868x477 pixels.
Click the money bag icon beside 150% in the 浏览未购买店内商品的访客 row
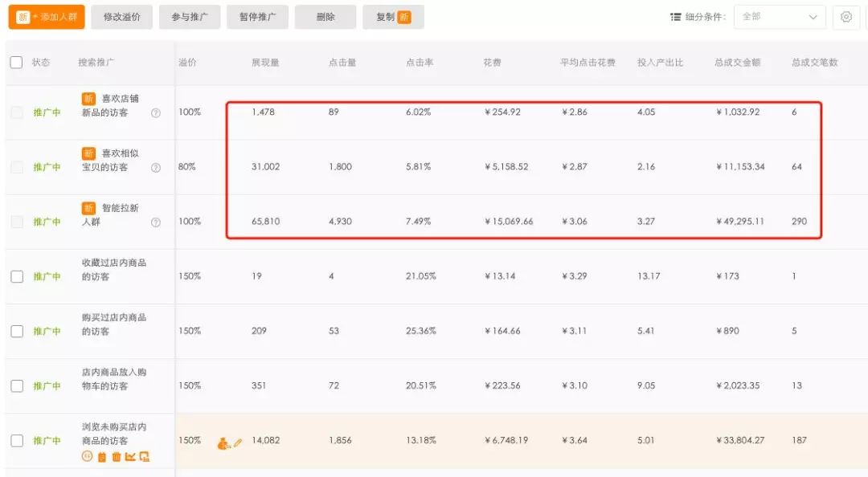click(x=223, y=443)
